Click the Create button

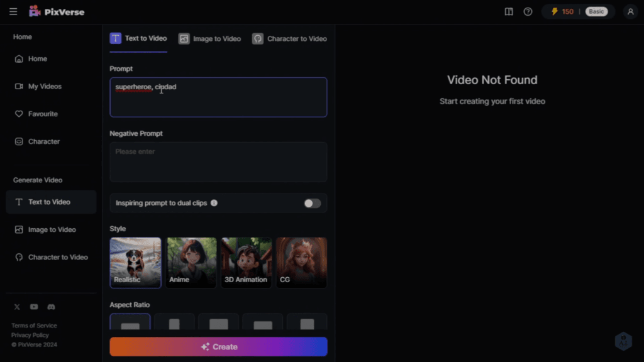(218, 346)
